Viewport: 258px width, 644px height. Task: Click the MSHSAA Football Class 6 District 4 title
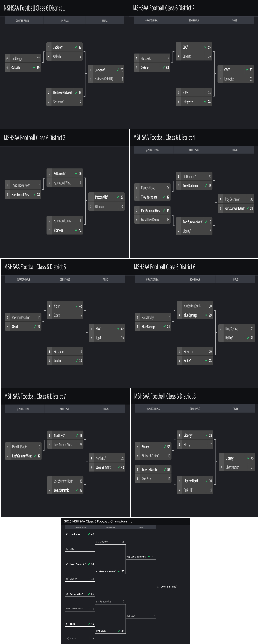(164, 137)
